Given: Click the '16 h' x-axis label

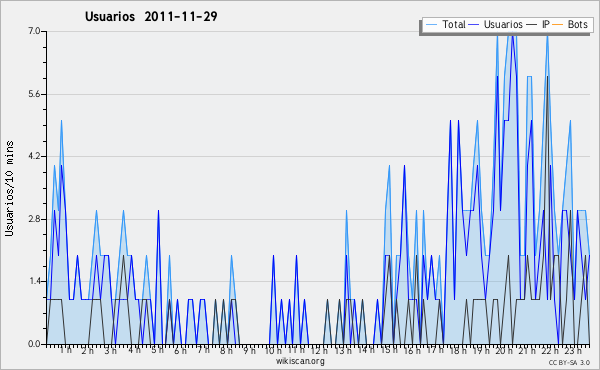Looking at the screenshot, I should [x=412, y=350].
